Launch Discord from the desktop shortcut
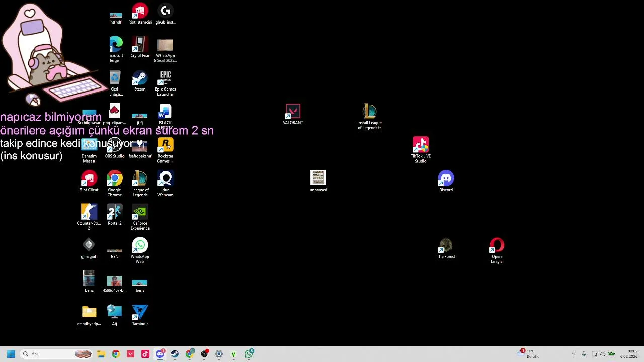Viewport: 644px width, 362px height. point(446,182)
